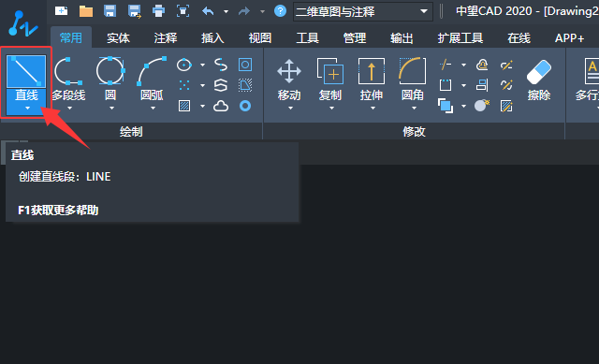
Task: Expand the hatch tool dropdown arrow
Action: 202,106
